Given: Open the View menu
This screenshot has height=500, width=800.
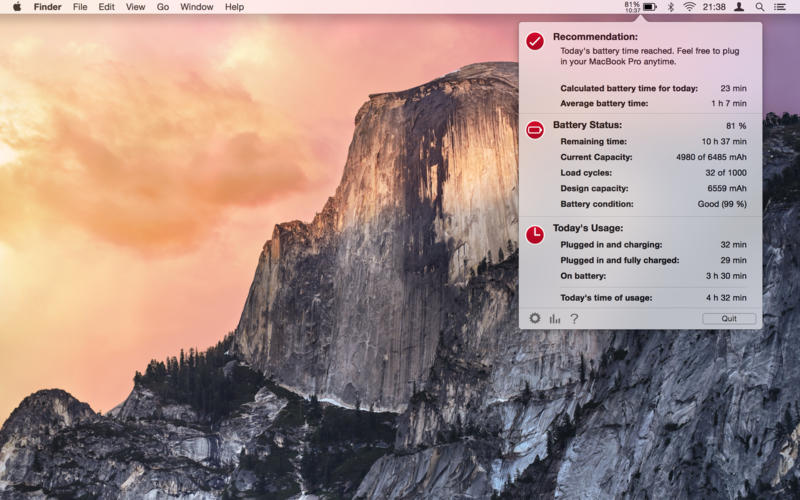Looking at the screenshot, I should point(135,7).
